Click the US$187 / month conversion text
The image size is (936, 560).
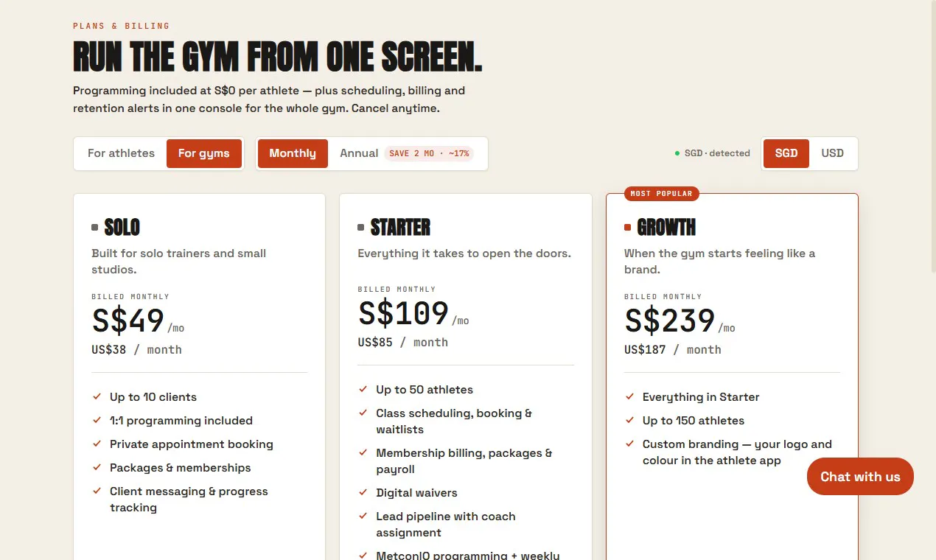point(673,349)
